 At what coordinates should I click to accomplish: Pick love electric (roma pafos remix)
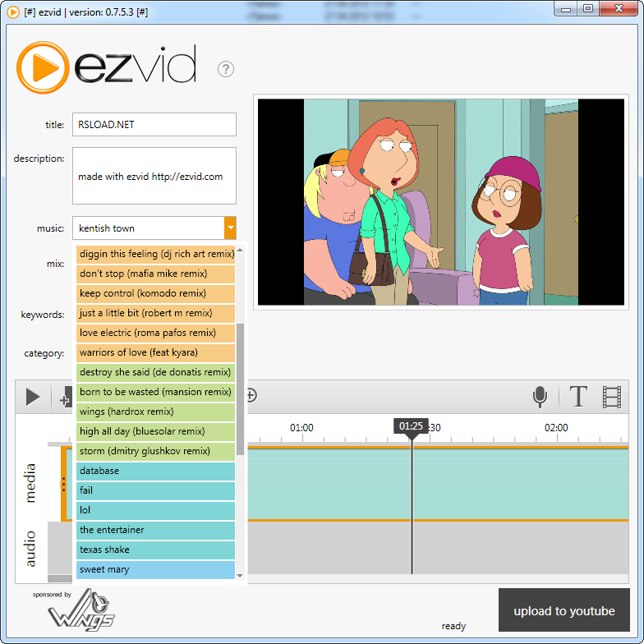click(156, 333)
